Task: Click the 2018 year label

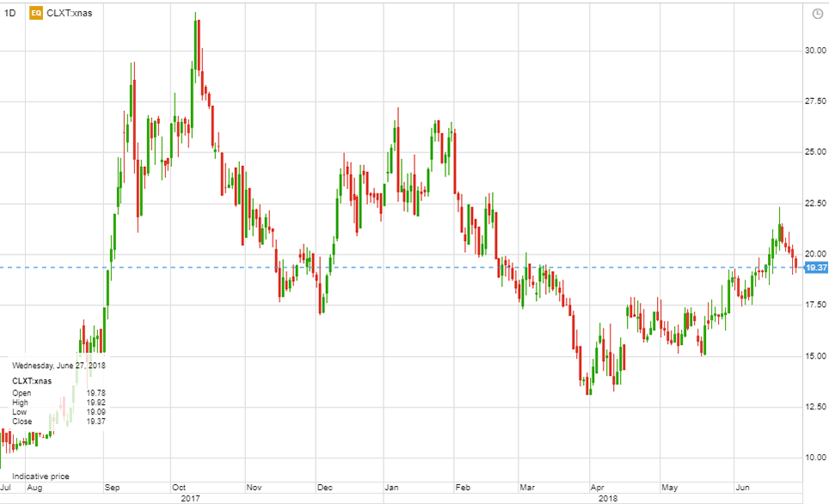Action: 607,498
